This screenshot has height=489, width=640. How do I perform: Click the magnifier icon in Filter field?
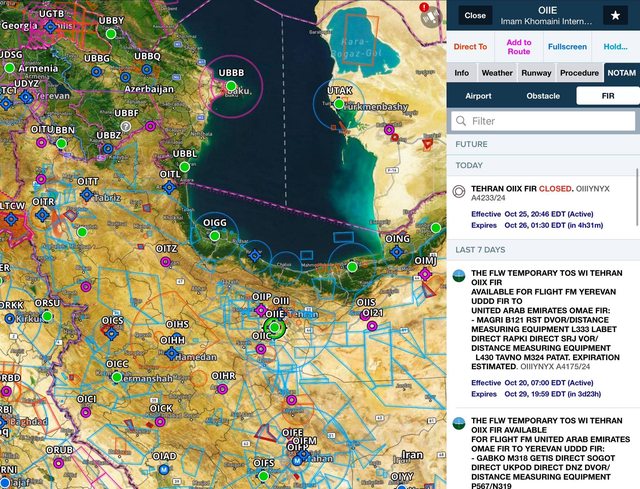point(461,121)
